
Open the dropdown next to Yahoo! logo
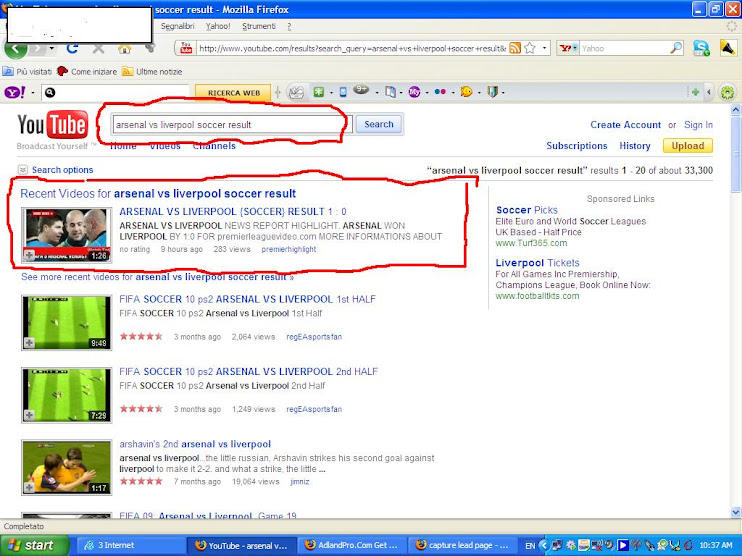tap(33, 93)
